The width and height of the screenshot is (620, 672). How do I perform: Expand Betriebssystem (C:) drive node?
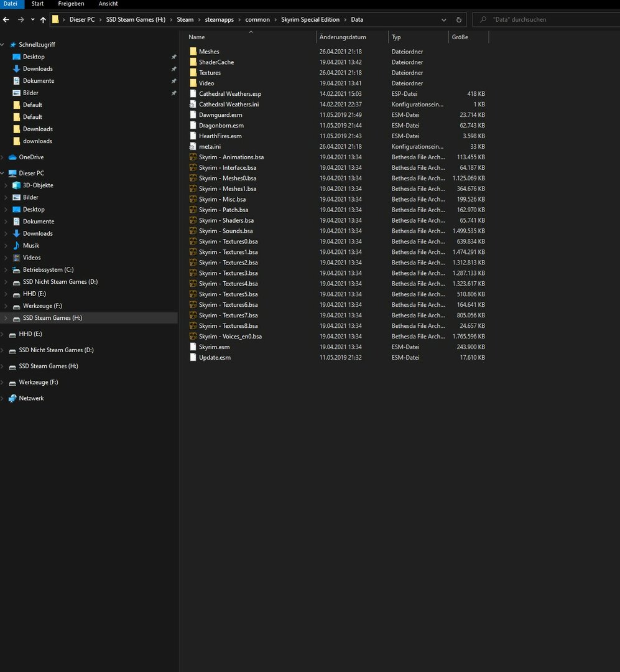[6, 270]
